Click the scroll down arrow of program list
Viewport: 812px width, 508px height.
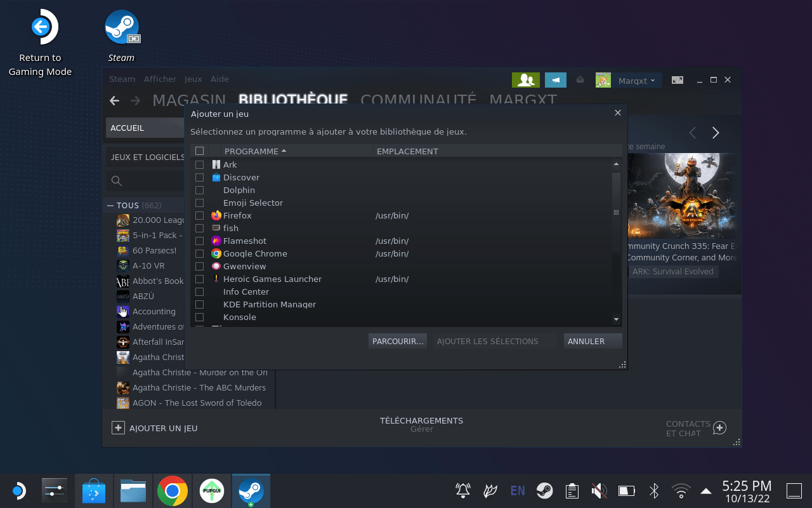click(x=616, y=319)
